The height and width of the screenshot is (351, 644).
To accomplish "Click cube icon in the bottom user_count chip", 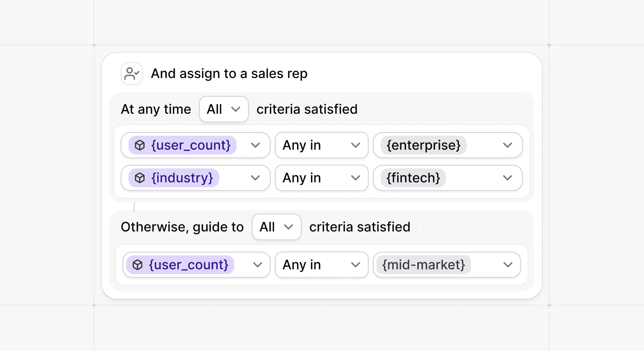I will [x=137, y=265].
